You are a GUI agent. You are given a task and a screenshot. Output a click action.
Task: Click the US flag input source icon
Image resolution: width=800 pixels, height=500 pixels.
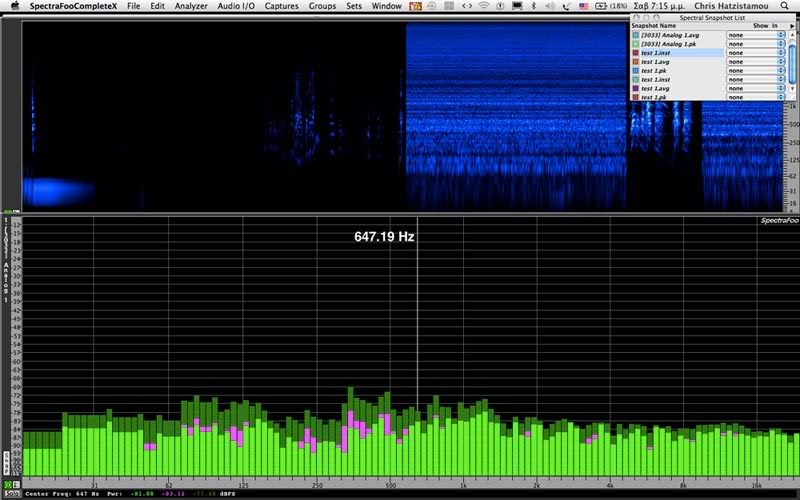tap(582, 6)
